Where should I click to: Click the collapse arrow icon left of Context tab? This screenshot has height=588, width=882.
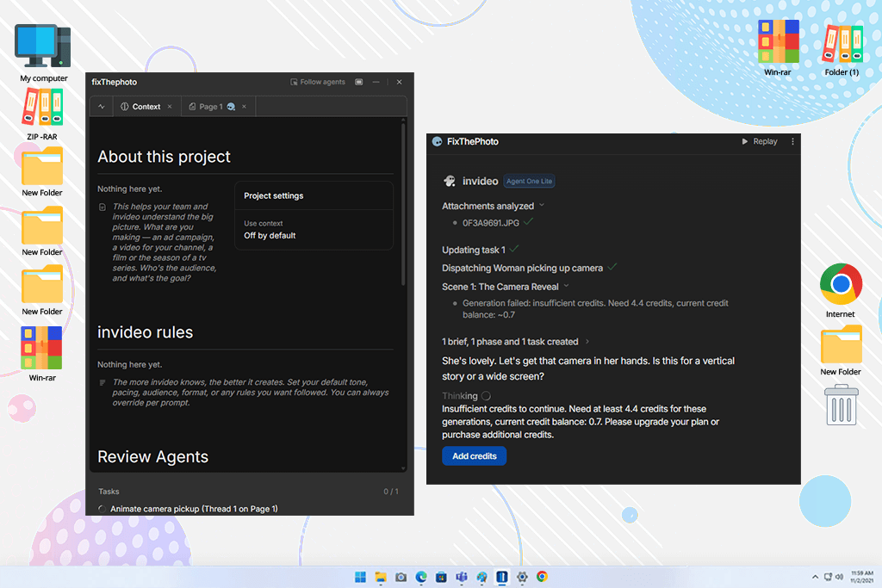point(102,106)
